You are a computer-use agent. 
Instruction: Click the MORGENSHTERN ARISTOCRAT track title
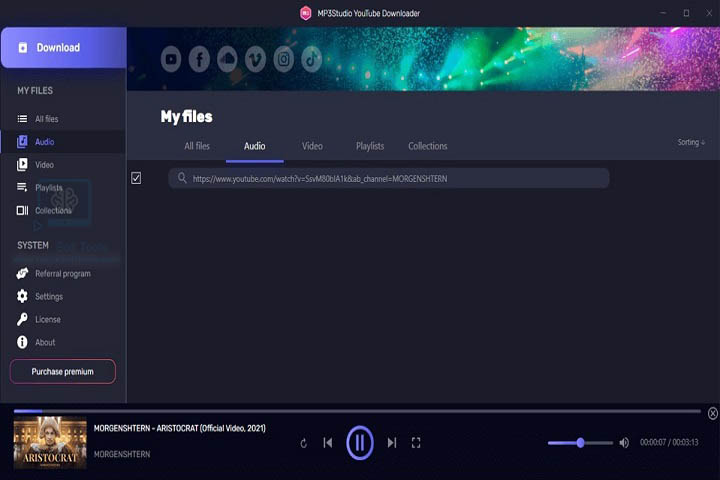pyautogui.click(x=180, y=428)
